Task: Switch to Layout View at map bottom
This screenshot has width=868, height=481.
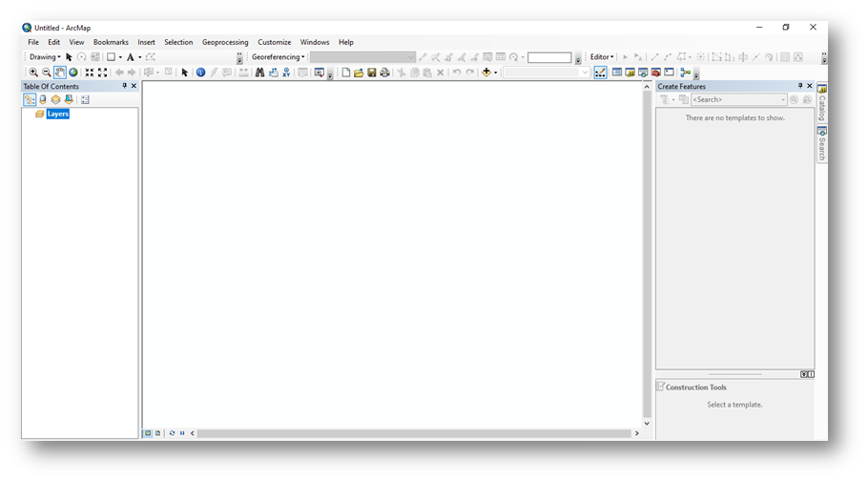Action: pyautogui.click(x=157, y=433)
